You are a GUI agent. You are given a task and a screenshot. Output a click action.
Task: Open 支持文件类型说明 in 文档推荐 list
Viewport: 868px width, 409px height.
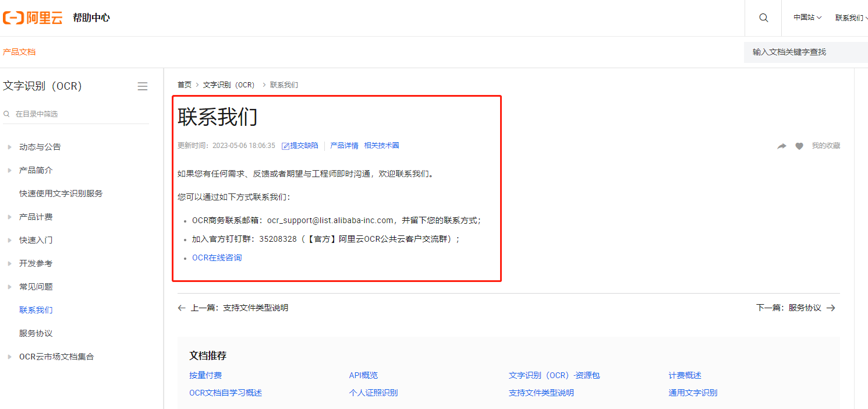[541, 393]
